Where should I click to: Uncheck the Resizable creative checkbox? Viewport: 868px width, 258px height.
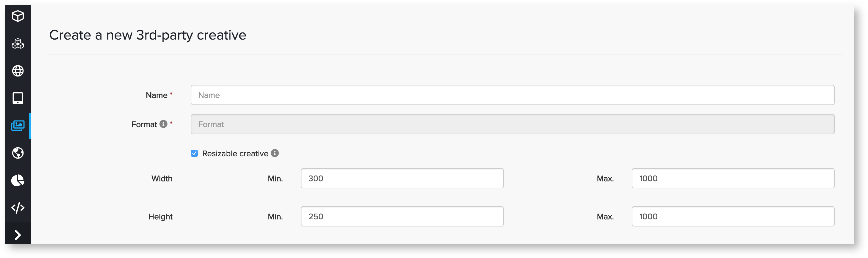pyautogui.click(x=194, y=154)
